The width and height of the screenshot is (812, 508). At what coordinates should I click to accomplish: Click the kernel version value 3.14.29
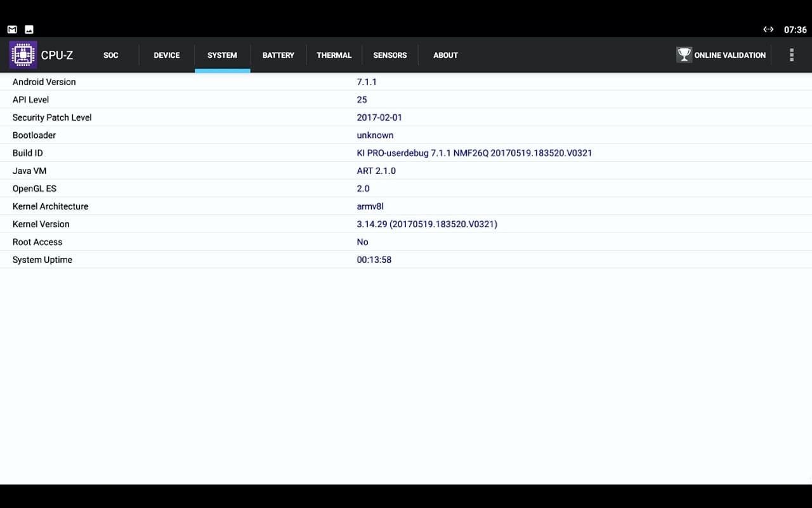click(428, 224)
